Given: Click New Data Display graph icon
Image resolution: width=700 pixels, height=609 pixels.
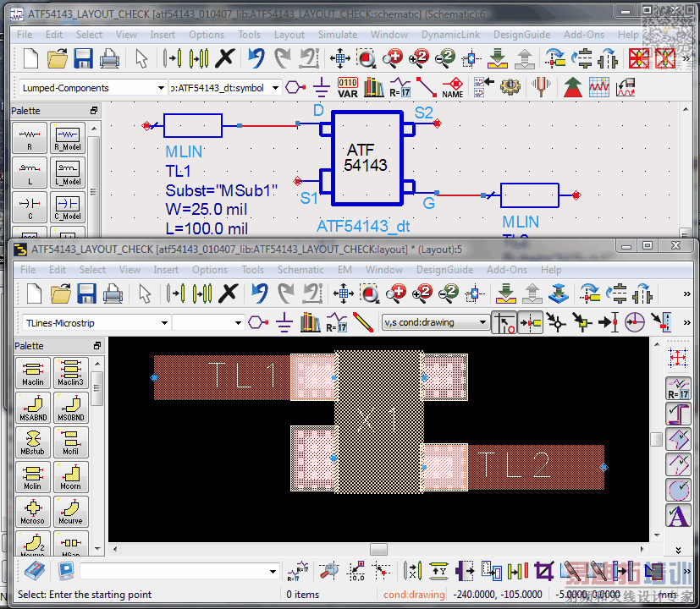Looking at the screenshot, I should coord(599,87).
